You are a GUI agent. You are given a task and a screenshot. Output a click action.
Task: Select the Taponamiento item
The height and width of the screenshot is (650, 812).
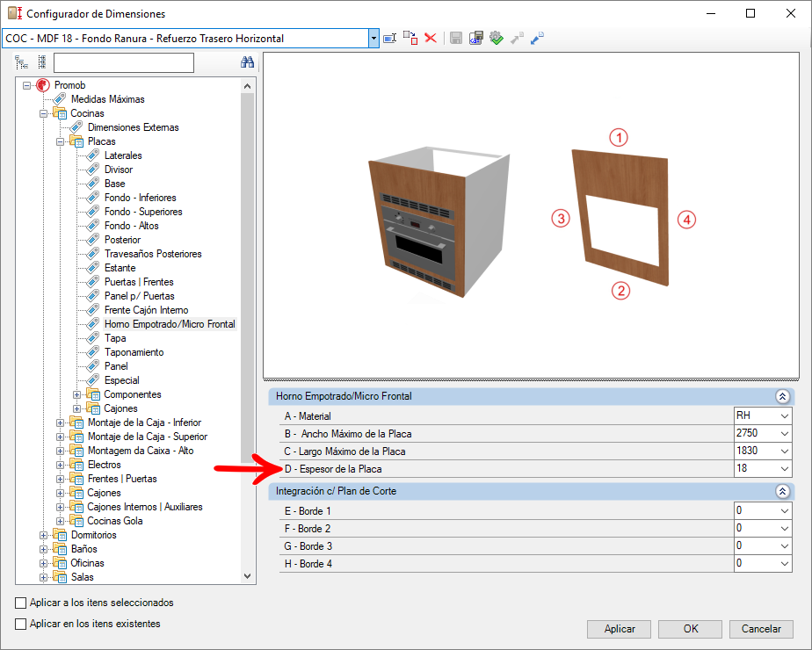click(x=134, y=352)
